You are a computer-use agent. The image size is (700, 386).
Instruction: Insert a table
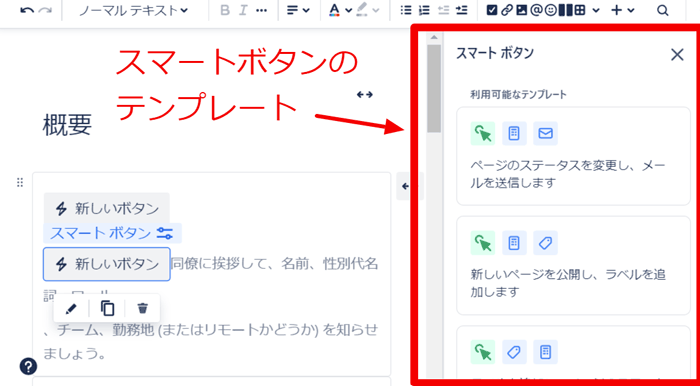click(579, 11)
